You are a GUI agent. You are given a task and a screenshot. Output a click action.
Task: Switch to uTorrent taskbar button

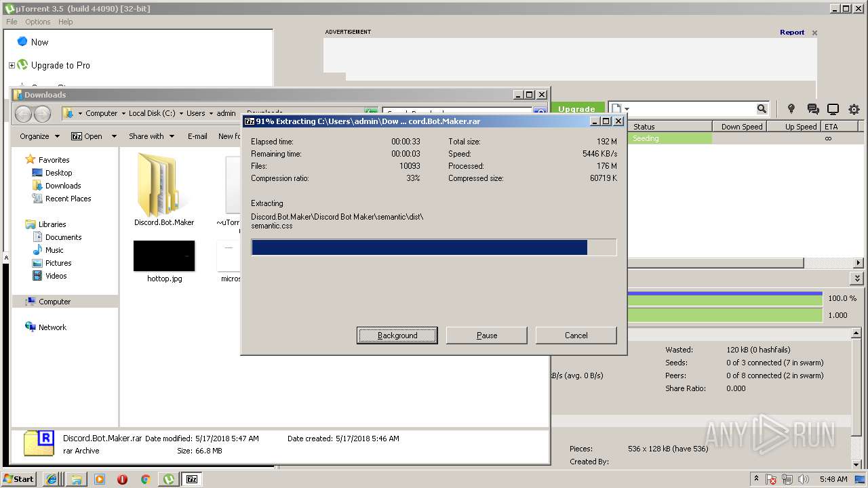169,479
